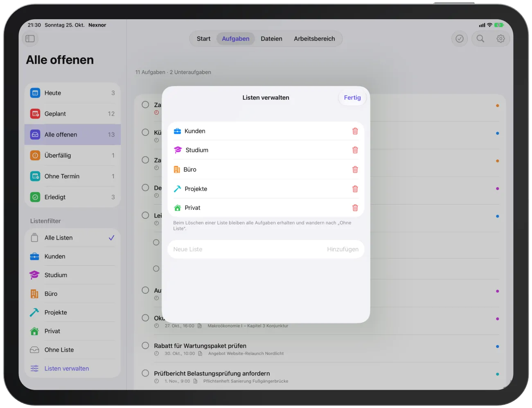Click the hammer icon next to Projekte in dialog

pyautogui.click(x=177, y=189)
